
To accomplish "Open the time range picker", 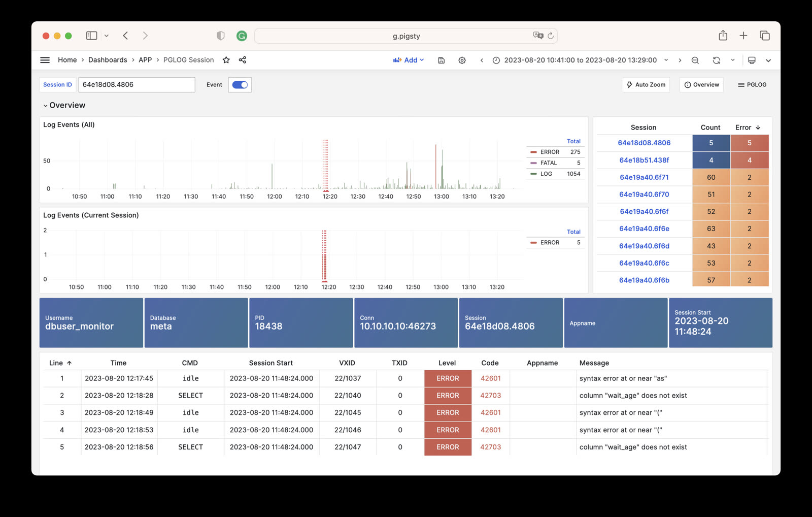I will pyautogui.click(x=580, y=60).
